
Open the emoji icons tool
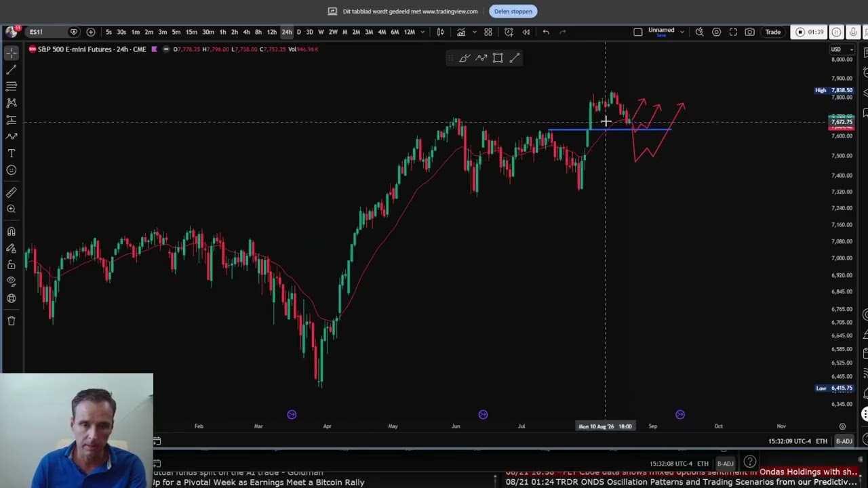click(12, 170)
